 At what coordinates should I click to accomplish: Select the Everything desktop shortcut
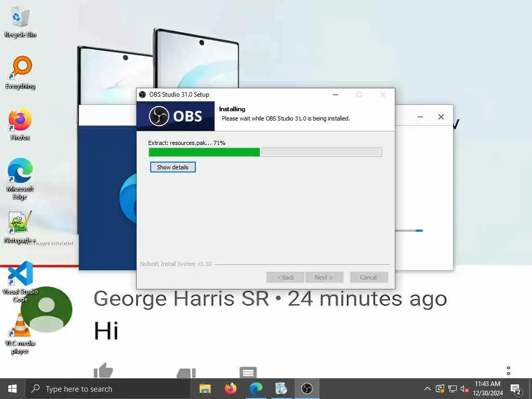click(20, 72)
